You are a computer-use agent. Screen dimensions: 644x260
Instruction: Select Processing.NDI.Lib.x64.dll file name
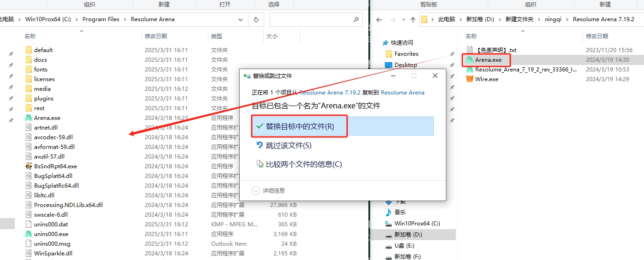(68, 205)
